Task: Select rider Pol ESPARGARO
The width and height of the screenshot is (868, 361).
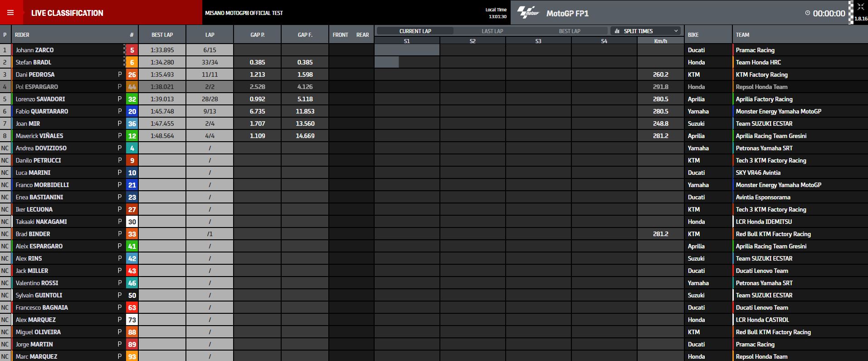Action: click(37, 87)
